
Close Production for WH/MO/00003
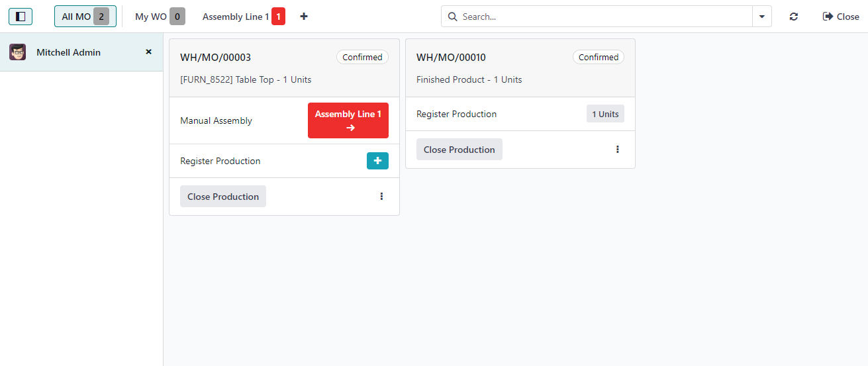(223, 197)
